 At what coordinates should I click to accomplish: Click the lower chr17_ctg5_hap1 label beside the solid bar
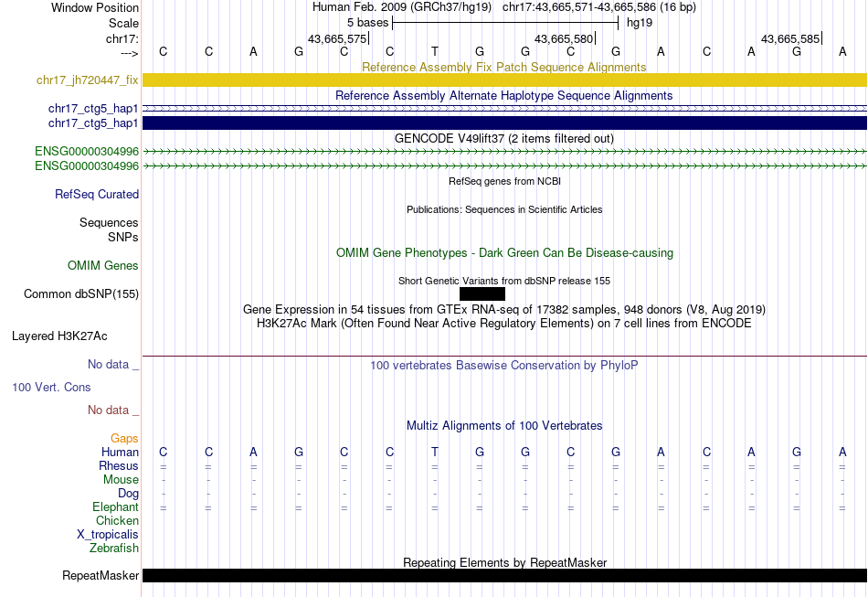[93, 123]
